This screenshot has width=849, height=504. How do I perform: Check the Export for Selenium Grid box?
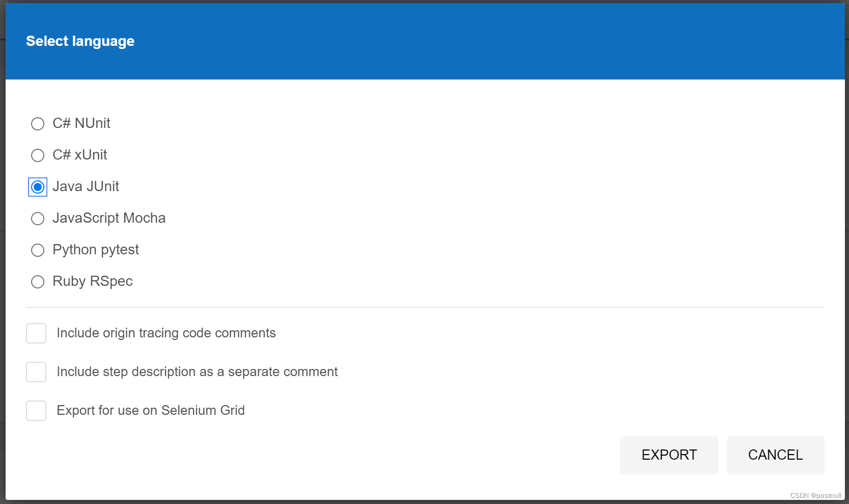click(x=36, y=411)
